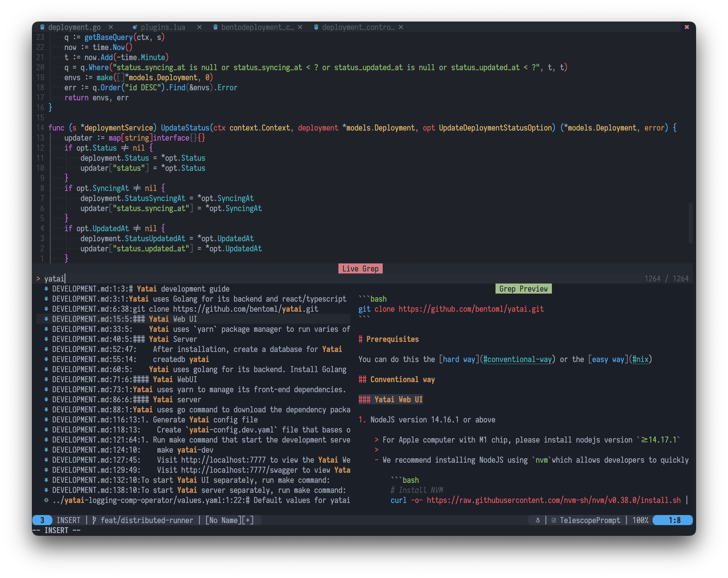Screen dimensions: 728x578
Task: Click the Live Grep prompt input field
Action: pyautogui.click(x=203, y=279)
